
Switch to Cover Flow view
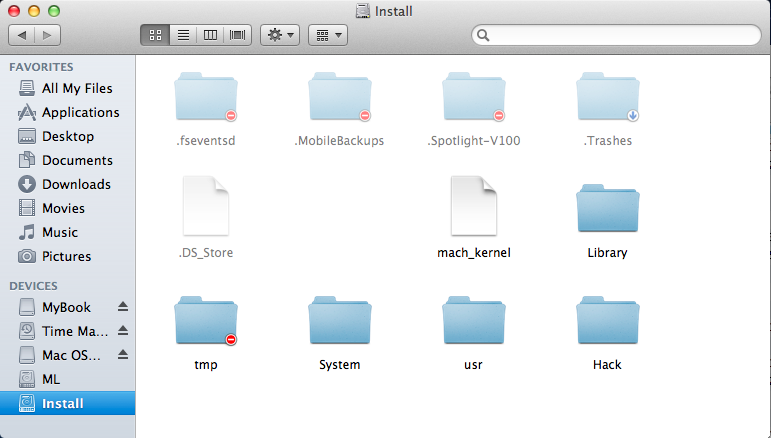(x=237, y=35)
